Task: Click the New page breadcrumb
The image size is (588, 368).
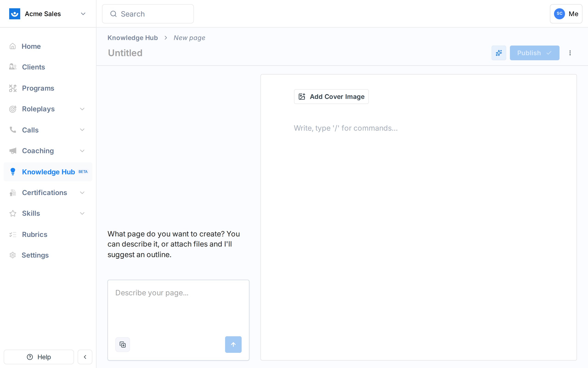Action: coord(189,38)
